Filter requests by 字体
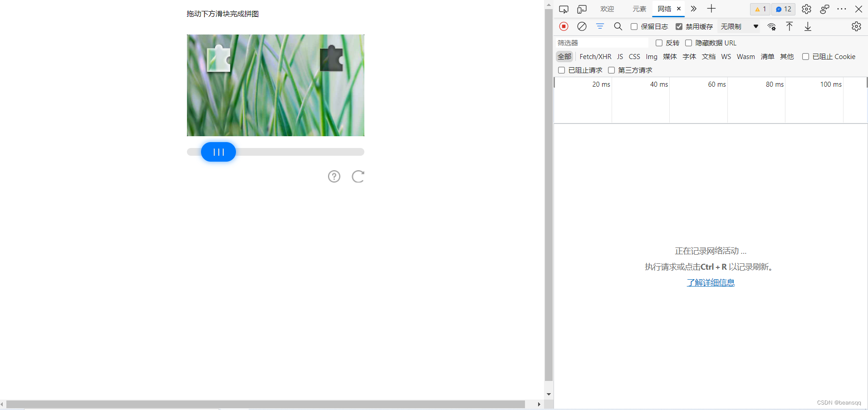 point(689,56)
